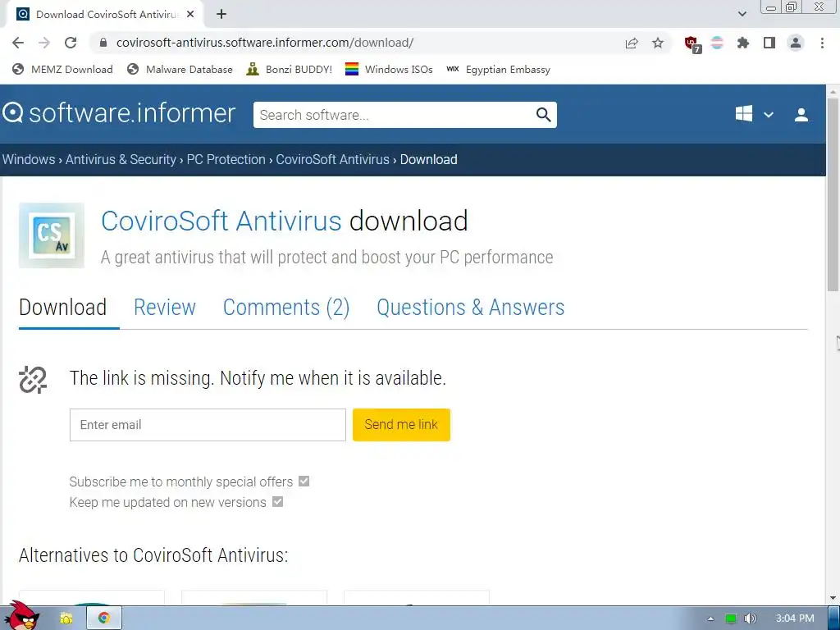Open the uBlock shield extension icon

click(x=692, y=44)
